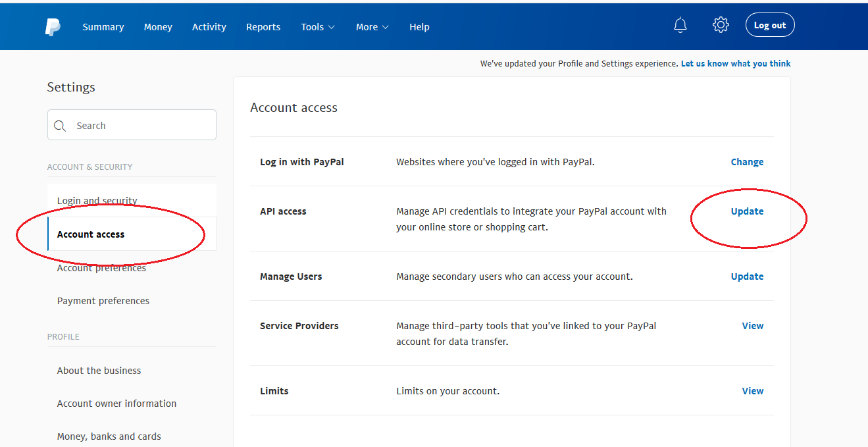Click 'We've updated your Profile' notice text
Image resolution: width=868 pixels, height=447 pixels.
tap(579, 64)
